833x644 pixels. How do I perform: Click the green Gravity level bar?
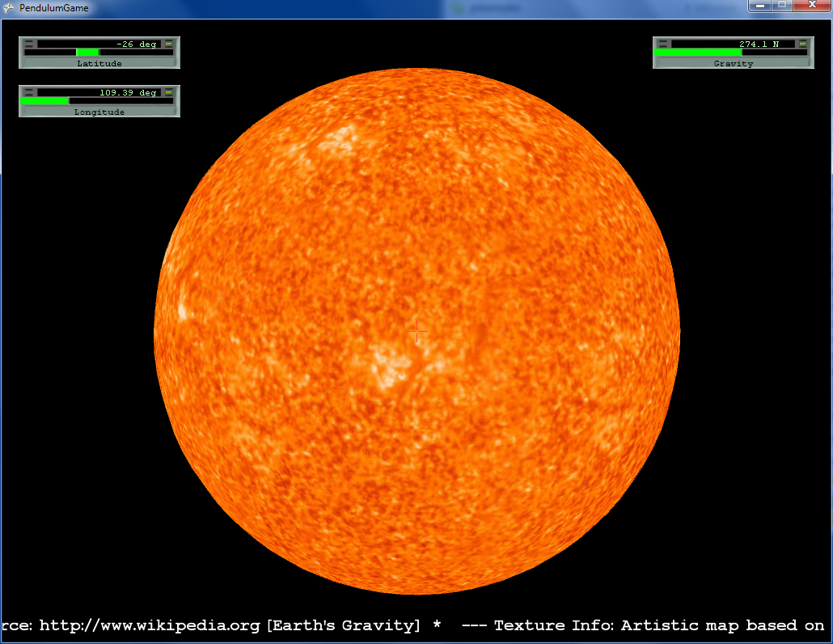[x=698, y=53]
